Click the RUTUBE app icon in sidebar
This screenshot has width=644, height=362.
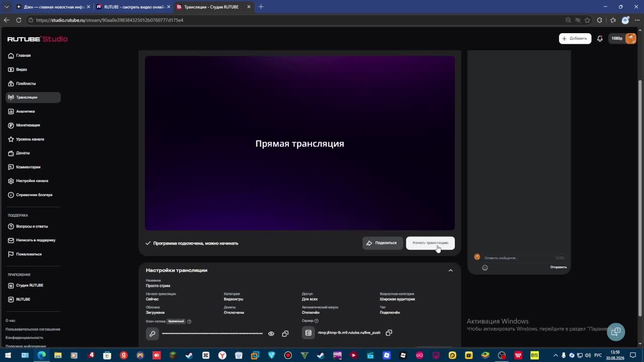(x=11, y=300)
